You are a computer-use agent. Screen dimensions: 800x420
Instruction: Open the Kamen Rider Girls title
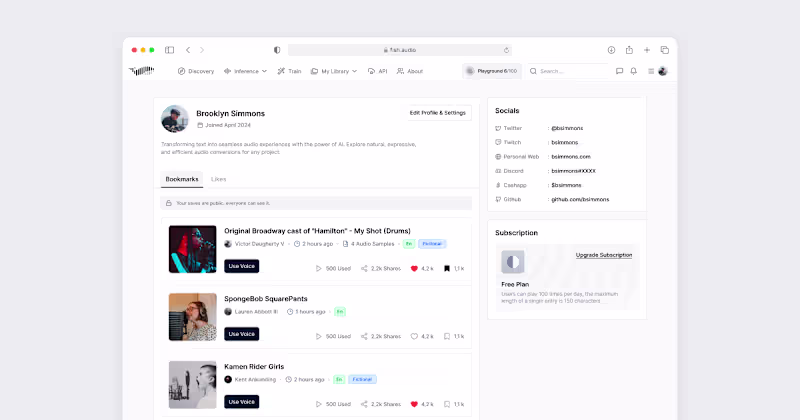(x=254, y=367)
